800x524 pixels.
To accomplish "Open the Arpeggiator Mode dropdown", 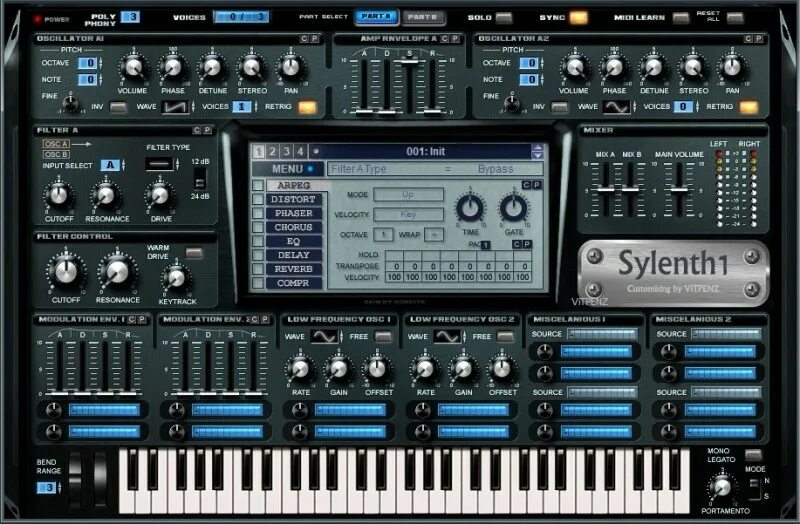I will (408, 194).
